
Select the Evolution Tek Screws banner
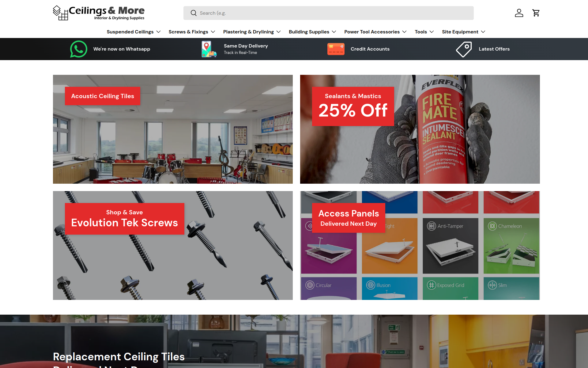173,245
